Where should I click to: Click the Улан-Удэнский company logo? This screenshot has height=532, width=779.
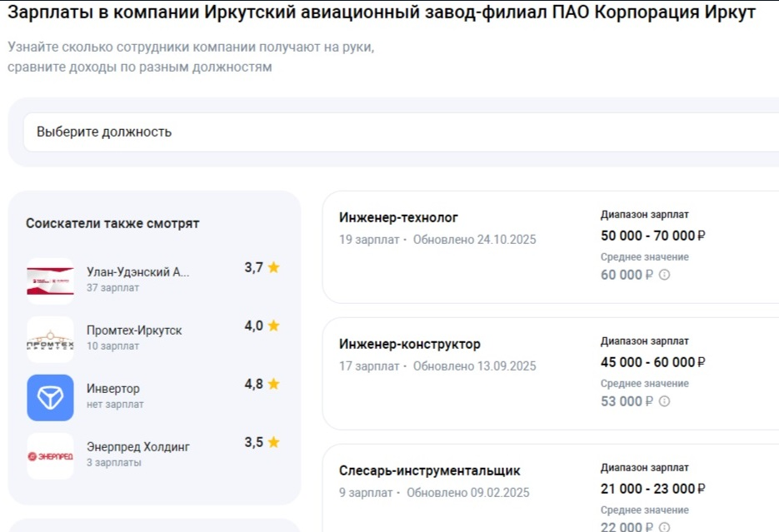[x=50, y=281]
